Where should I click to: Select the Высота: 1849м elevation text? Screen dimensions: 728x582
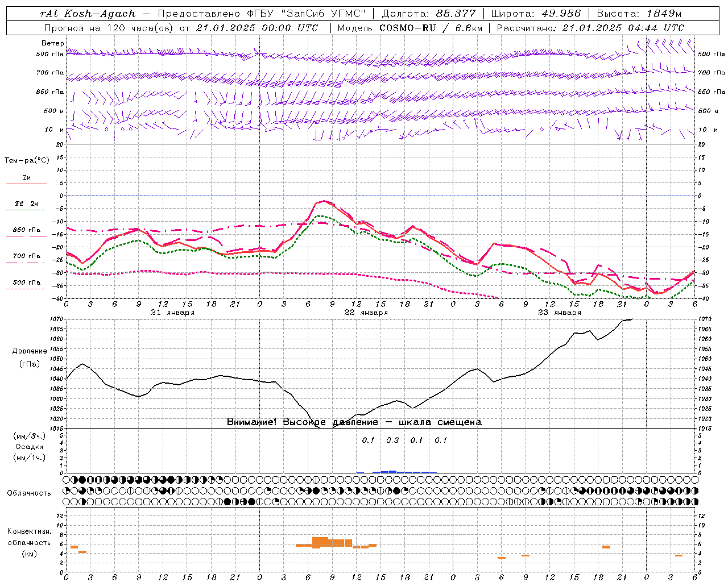click(639, 14)
